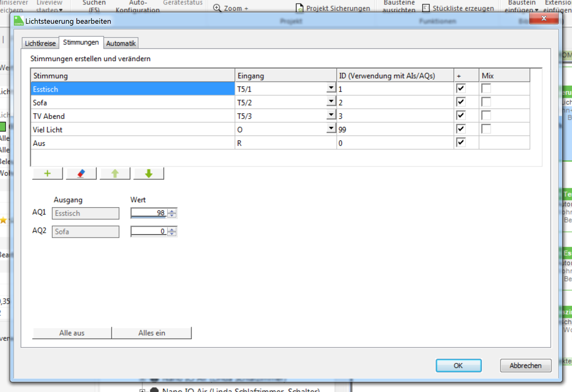Click the Alle aus button
The height and width of the screenshot is (392, 572).
72,333
